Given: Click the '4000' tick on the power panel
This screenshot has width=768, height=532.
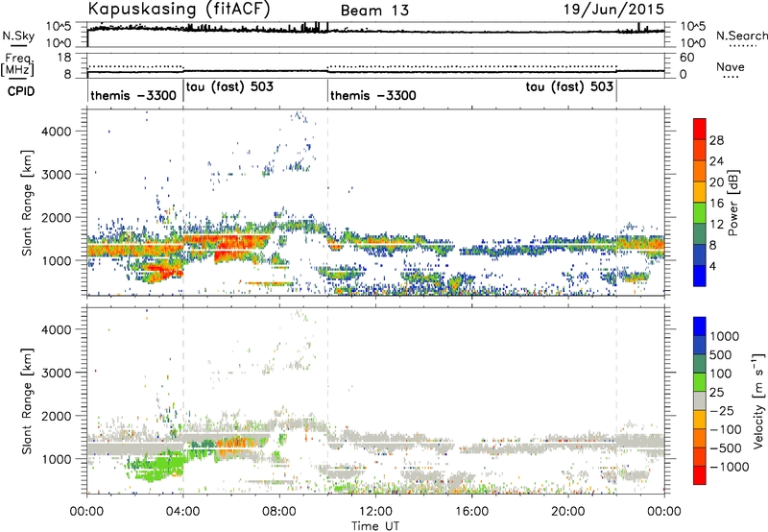Looking at the screenshot, I should tap(56, 132).
